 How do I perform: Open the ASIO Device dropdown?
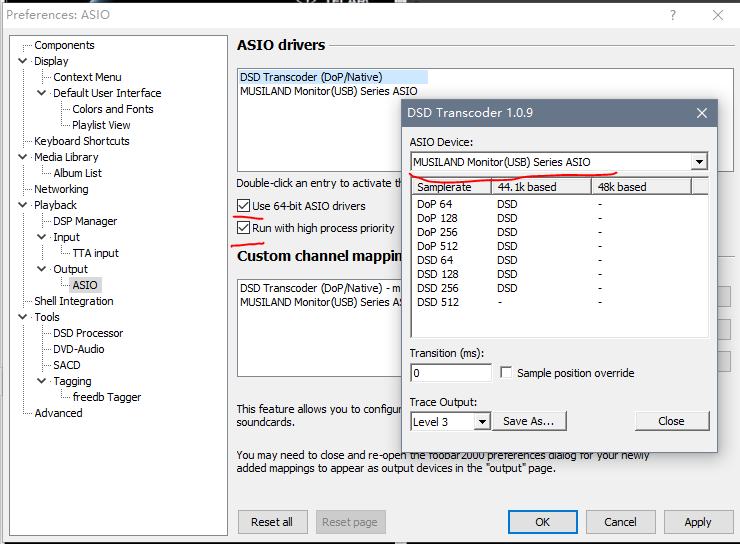[x=698, y=162]
